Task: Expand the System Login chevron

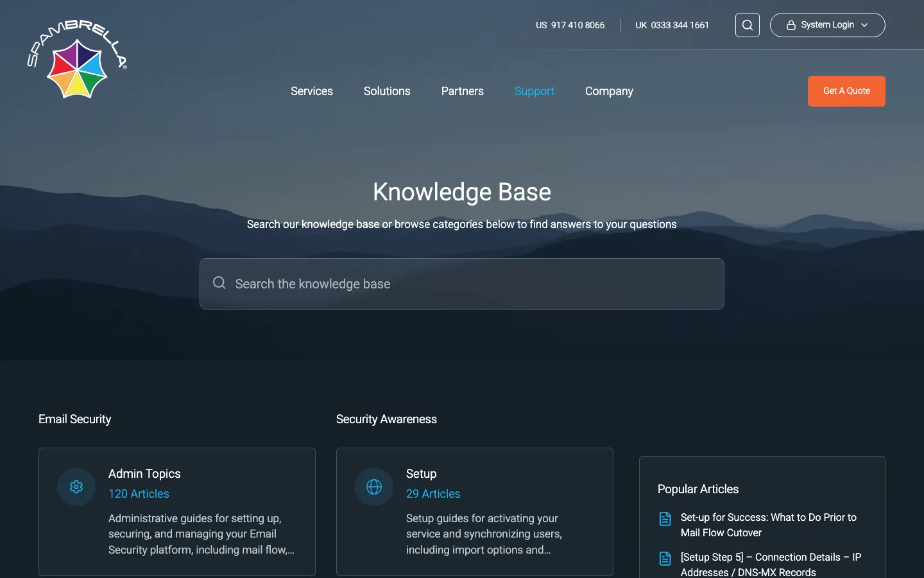Action: point(864,25)
